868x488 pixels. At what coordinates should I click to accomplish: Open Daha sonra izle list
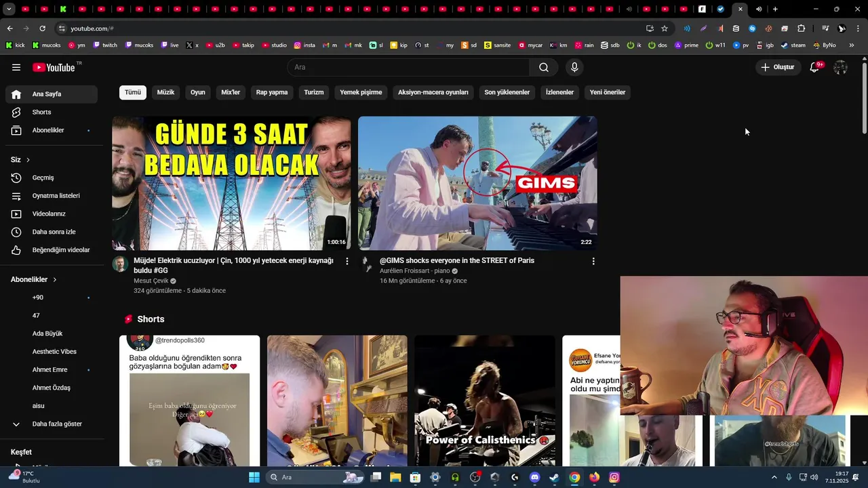(52, 232)
